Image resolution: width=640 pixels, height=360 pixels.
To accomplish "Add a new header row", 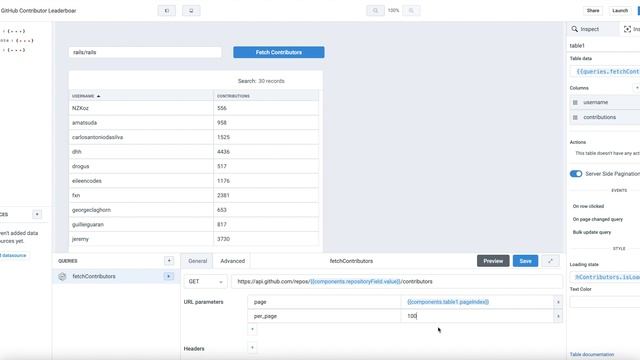I will click(252, 348).
